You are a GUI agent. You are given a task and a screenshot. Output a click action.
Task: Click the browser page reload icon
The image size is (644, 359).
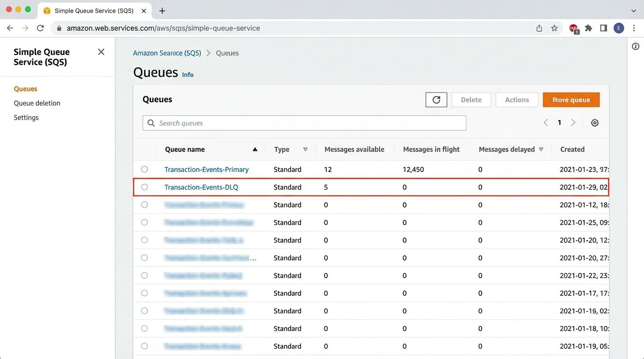[40, 28]
